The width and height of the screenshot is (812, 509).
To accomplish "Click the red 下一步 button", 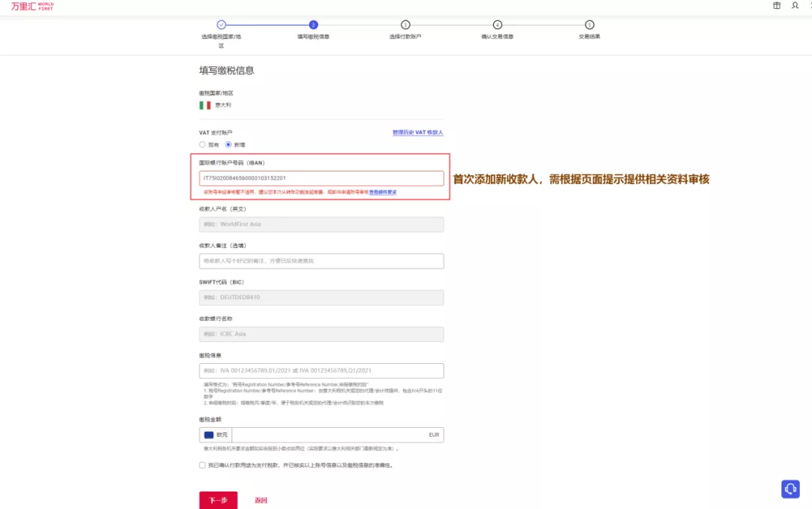I will [218, 499].
